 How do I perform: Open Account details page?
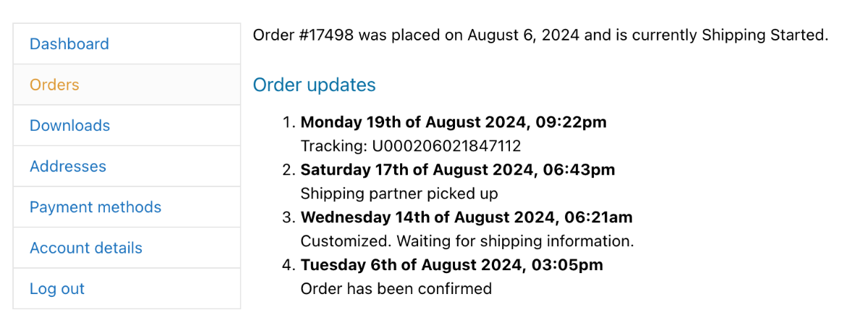tap(86, 248)
